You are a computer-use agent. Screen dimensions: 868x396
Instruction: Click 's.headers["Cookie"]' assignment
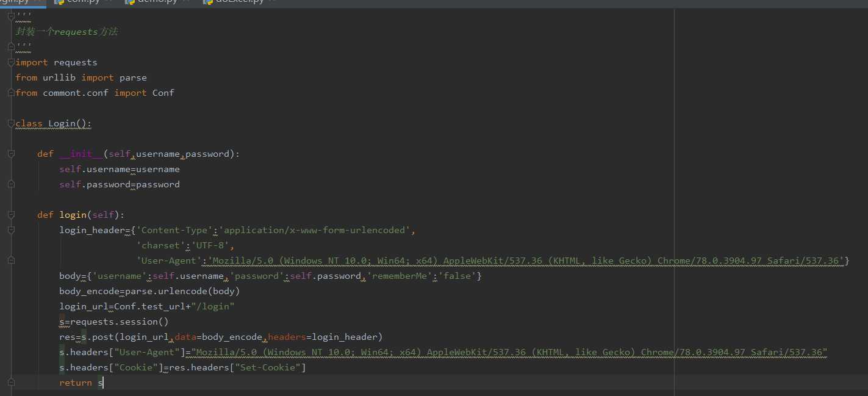coord(111,367)
